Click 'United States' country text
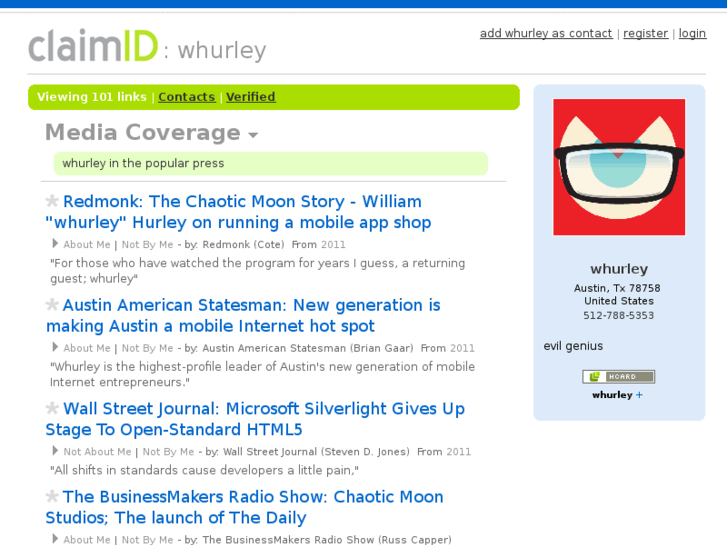This screenshot has height=545, width=727. tap(619, 301)
